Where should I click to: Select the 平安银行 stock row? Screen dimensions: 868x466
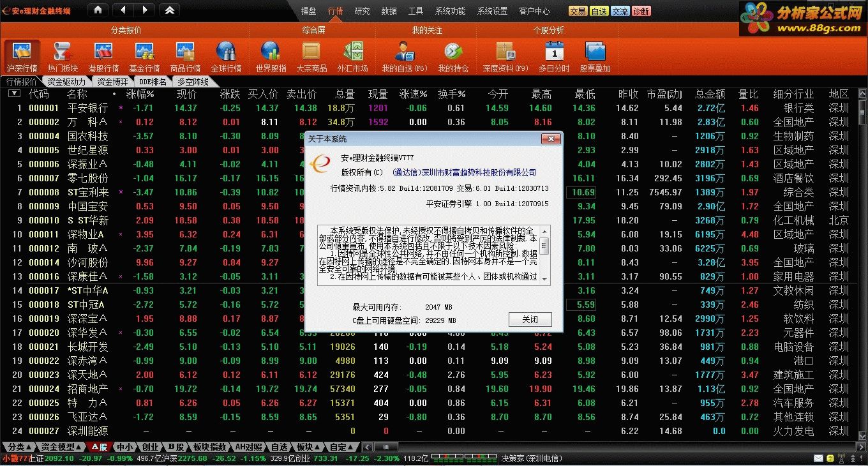click(x=428, y=108)
